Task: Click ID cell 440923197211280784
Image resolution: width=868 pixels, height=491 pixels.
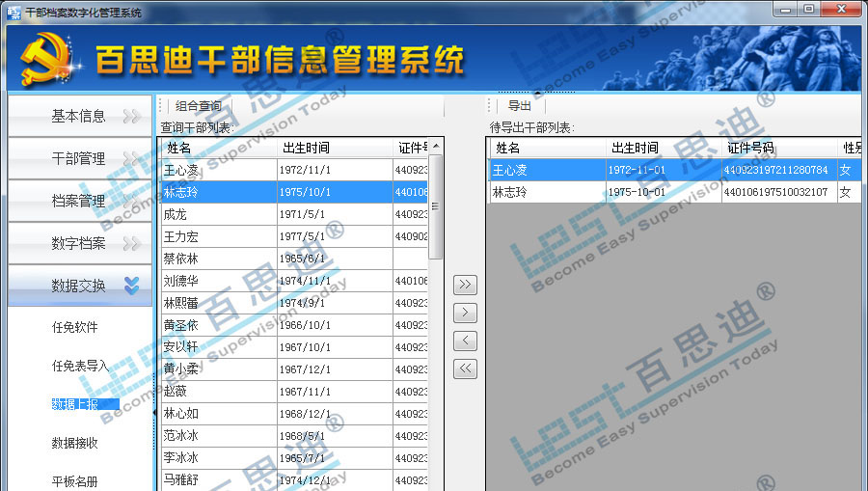Action: tap(779, 170)
